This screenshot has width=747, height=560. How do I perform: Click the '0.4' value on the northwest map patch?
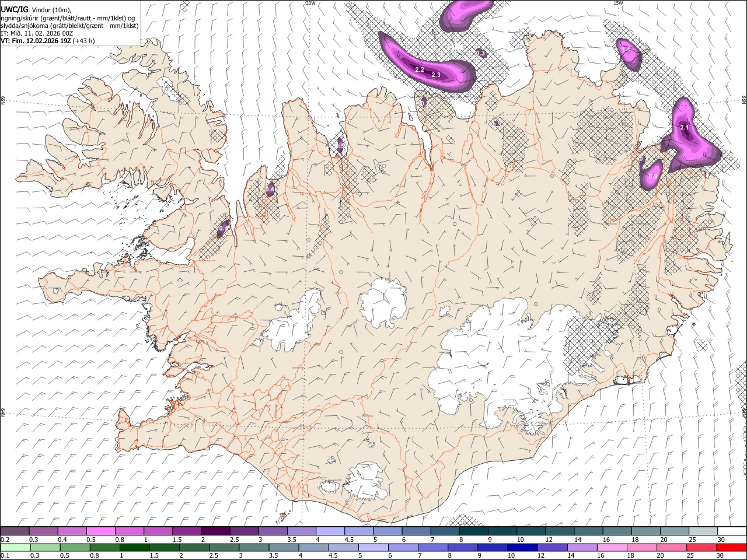[270, 189]
